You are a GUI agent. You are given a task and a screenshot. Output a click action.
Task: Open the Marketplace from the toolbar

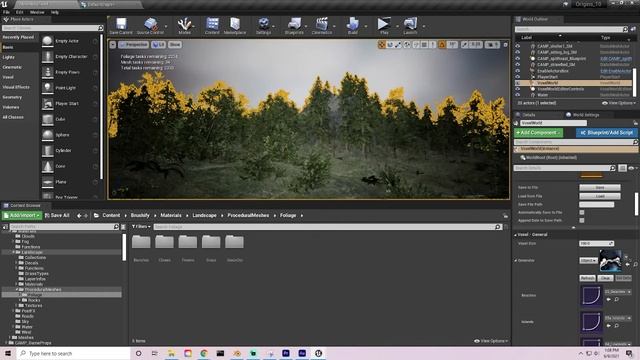pos(235,26)
